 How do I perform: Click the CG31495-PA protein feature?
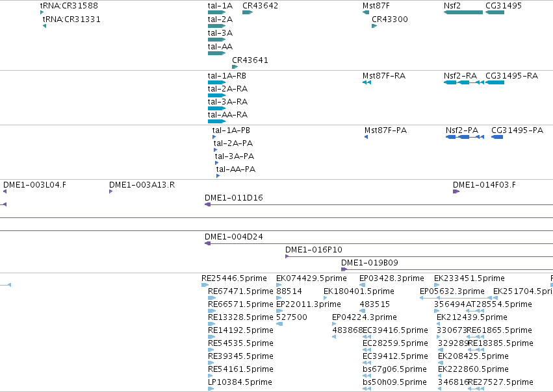point(497,137)
